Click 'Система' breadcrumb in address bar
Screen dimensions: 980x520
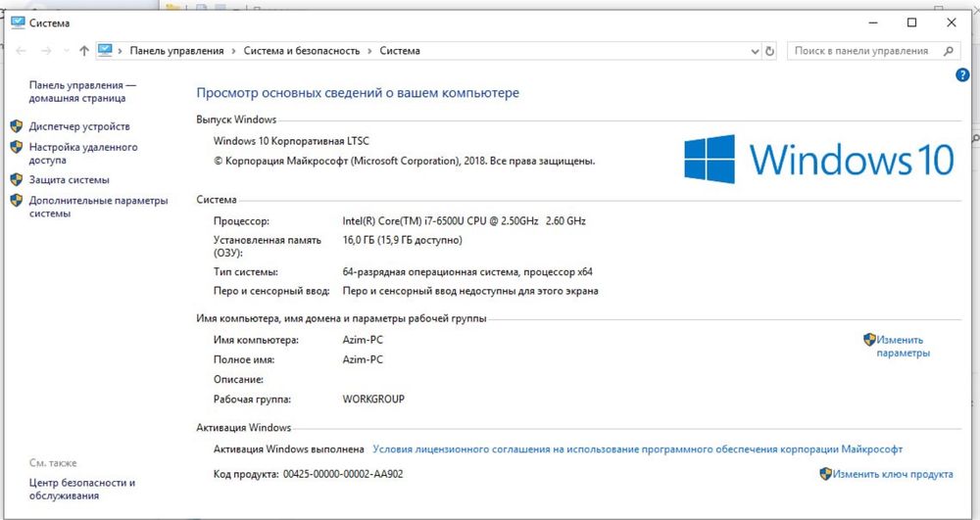[400, 51]
